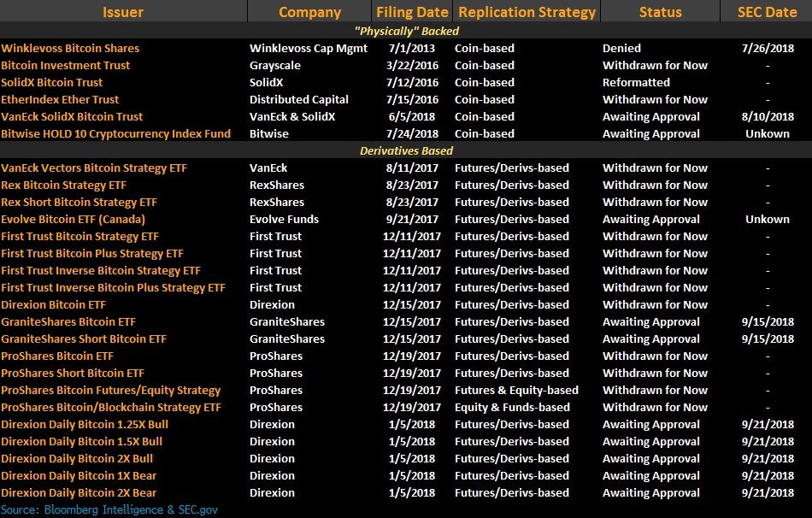Screen dimensions: 812x518
Task: Select the "Physically" Backed section heading
Action: pyautogui.click(x=404, y=31)
